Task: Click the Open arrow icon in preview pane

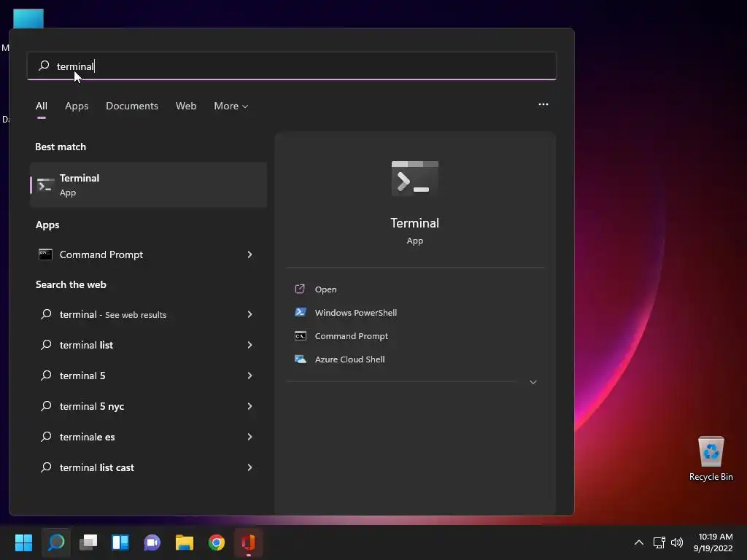Action: point(300,289)
